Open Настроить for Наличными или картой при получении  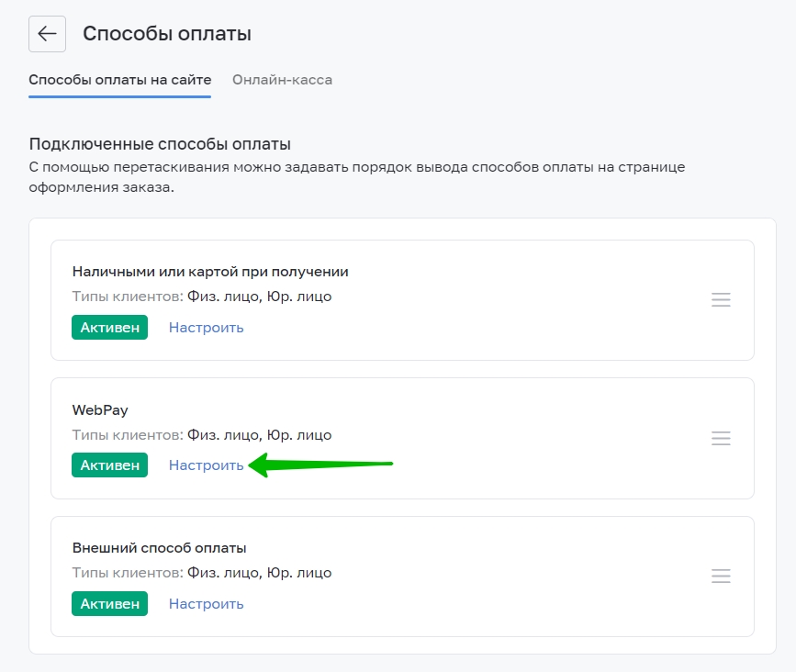(x=206, y=328)
